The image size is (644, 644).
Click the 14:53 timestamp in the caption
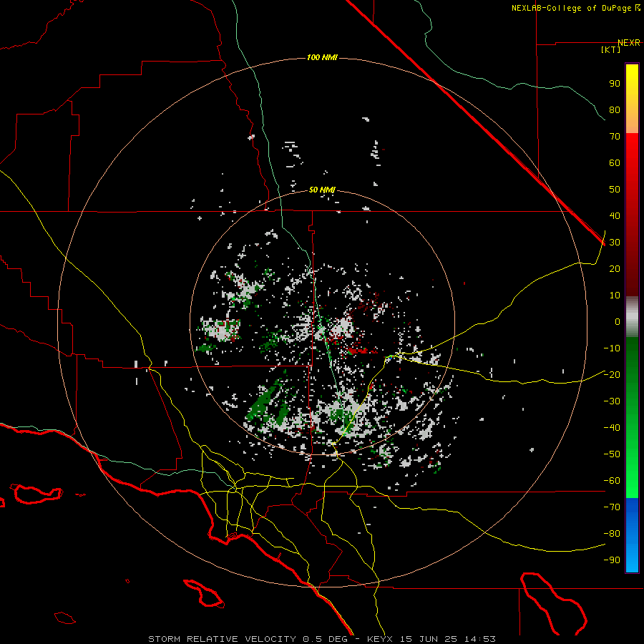coord(480,639)
